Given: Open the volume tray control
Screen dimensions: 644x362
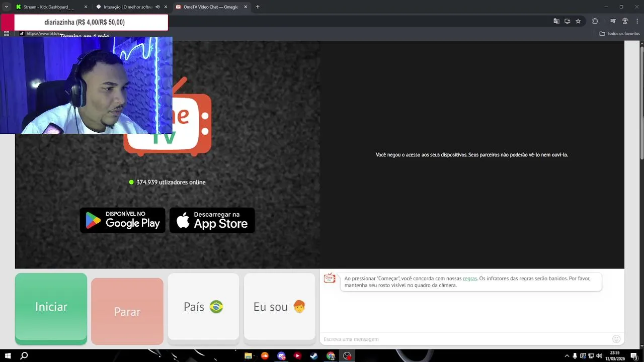Looking at the screenshot, I should tap(599, 355).
